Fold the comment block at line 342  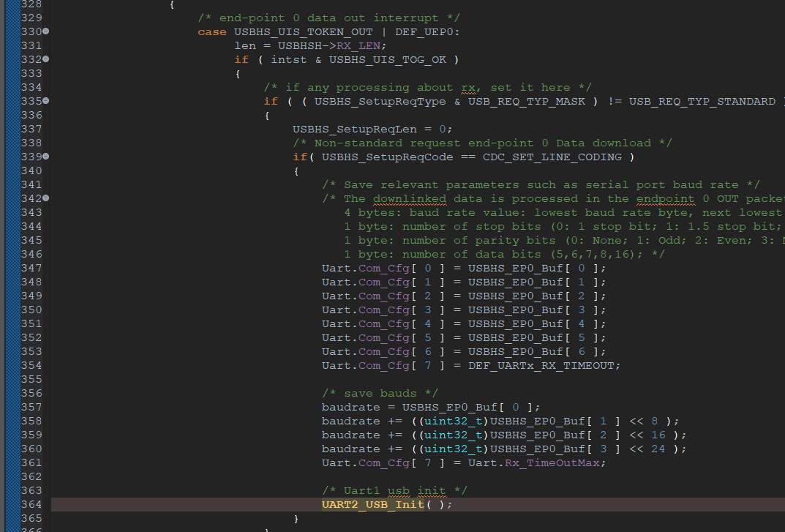coord(46,198)
